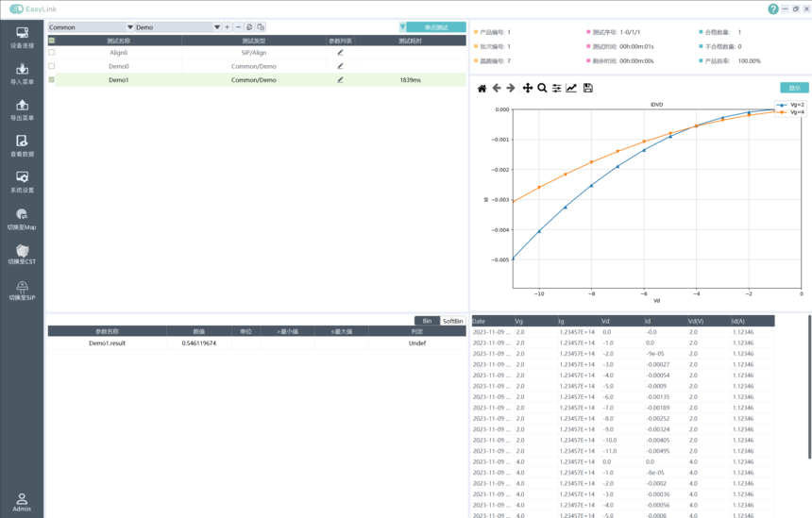
Task: Click the 产品良率 100.00% yield readout
Action: [730, 61]
